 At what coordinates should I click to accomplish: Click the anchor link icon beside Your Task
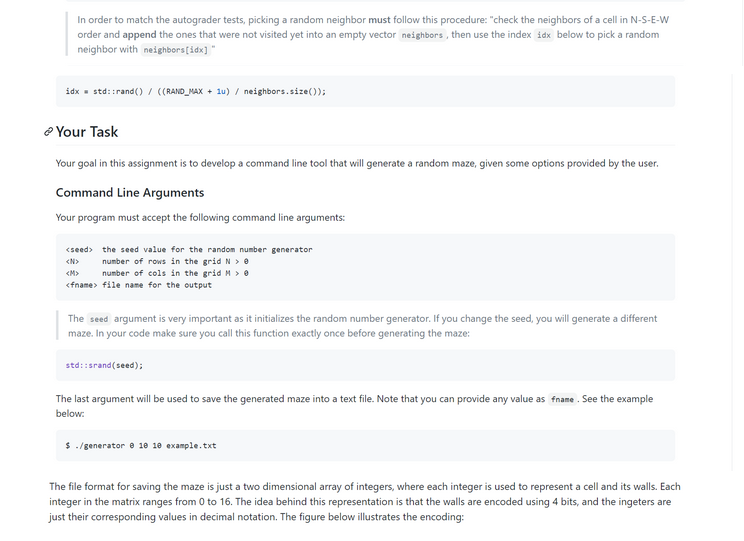point(48,132)
